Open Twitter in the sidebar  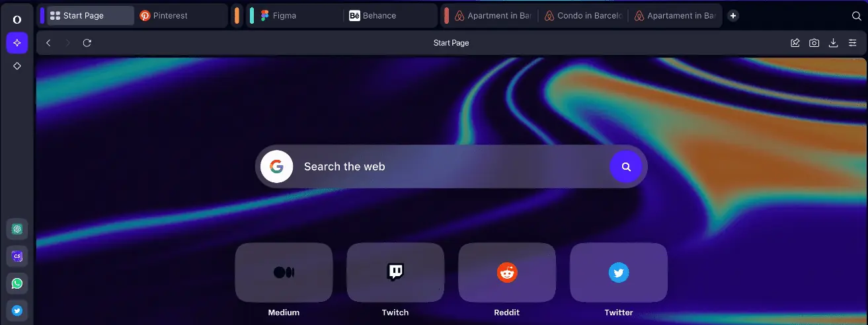[17, 310]
